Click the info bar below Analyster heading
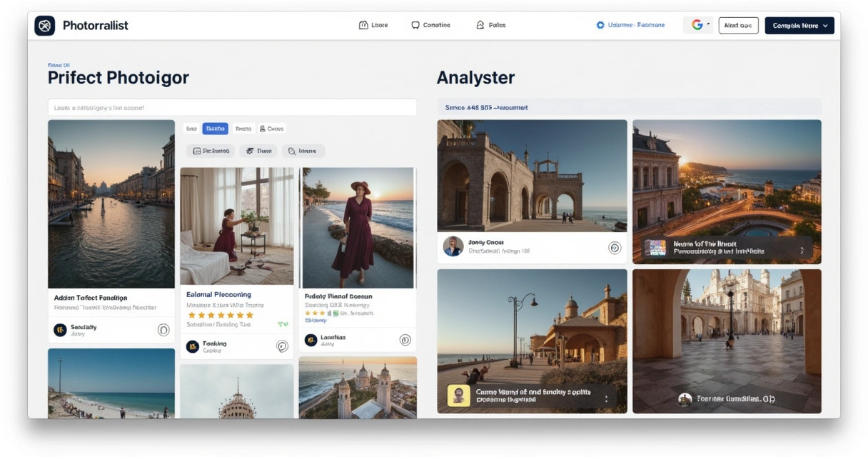 [629, 107]
